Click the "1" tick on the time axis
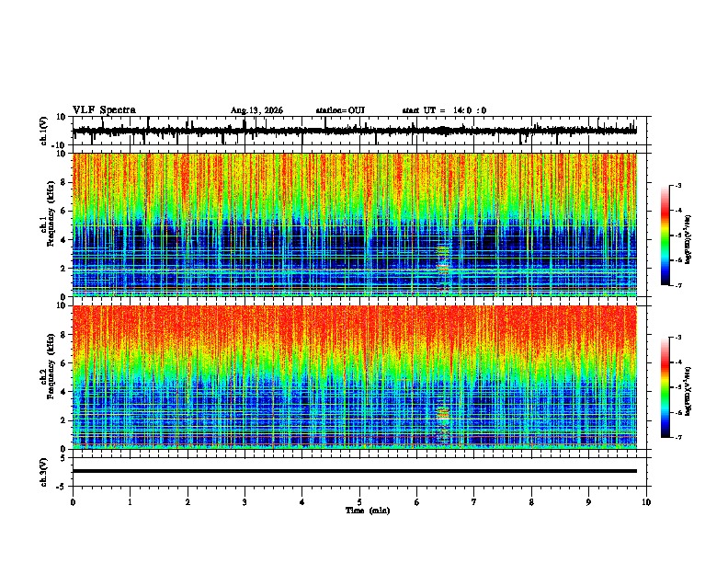 pos(130,502)
